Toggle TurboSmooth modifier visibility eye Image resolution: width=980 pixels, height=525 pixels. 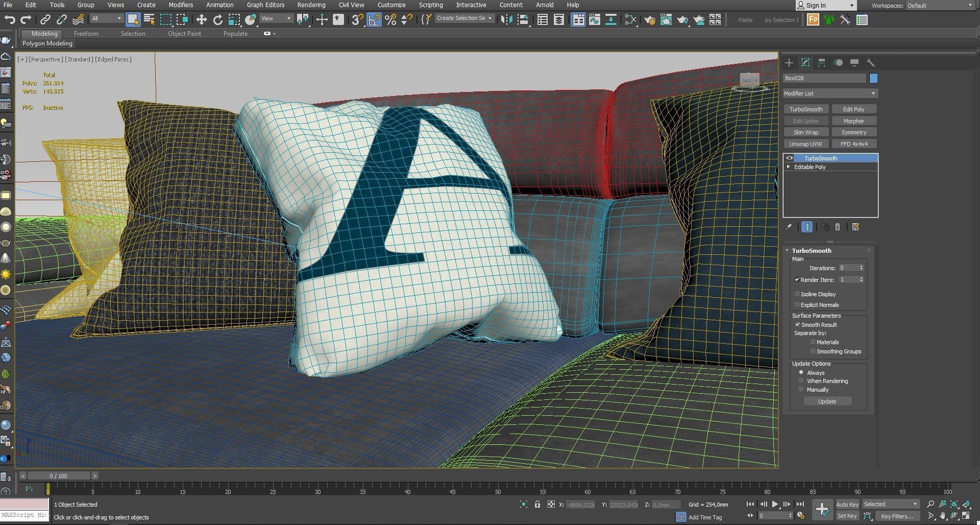(x=790, y=158)
